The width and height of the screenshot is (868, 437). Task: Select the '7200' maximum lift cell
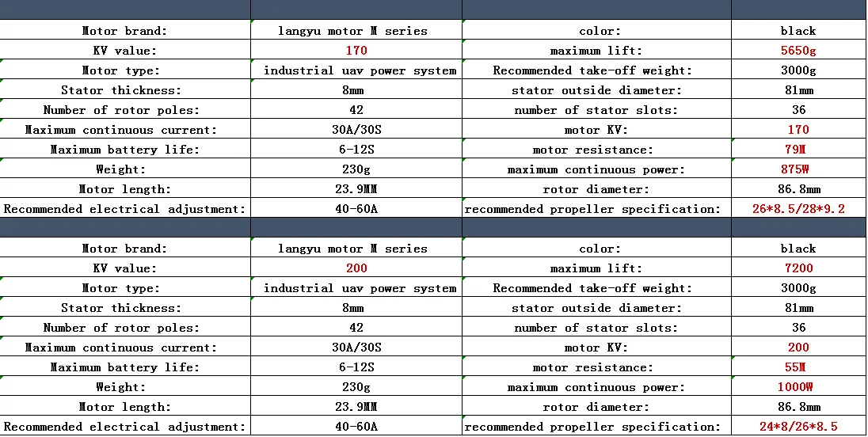tap(799, 268)
